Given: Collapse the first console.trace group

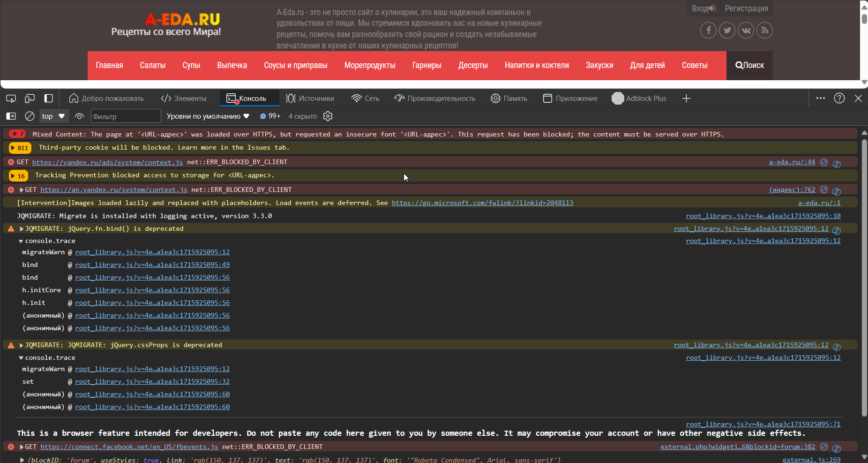Looking at the screenshot, I should coord(21,241).
